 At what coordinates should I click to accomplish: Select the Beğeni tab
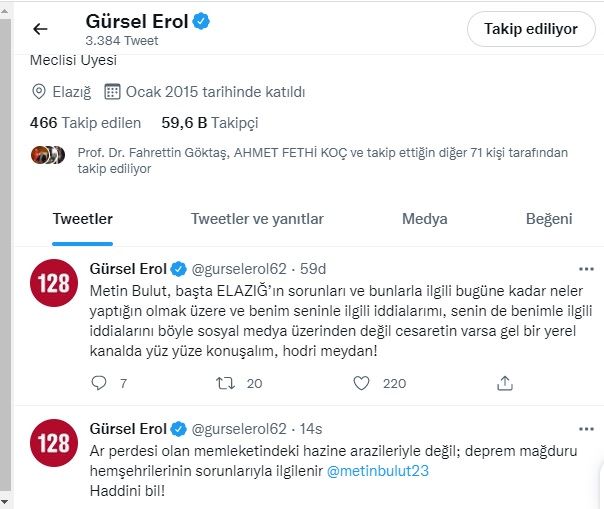(x=549, y=219)
